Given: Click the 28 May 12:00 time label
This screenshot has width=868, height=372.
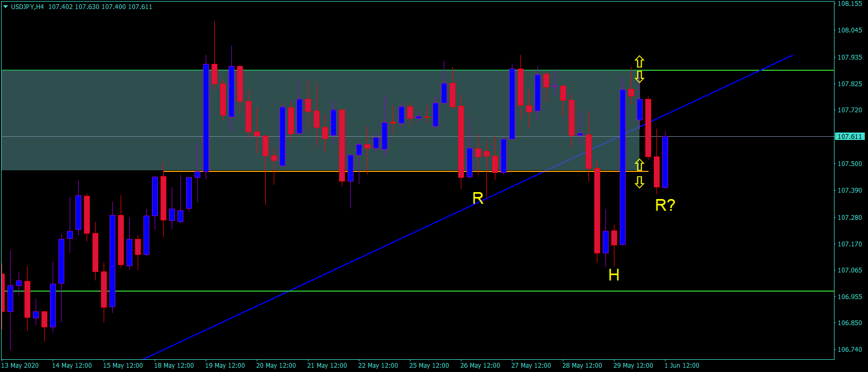Looking at the screenshot, I should click(x=582, y=366).
